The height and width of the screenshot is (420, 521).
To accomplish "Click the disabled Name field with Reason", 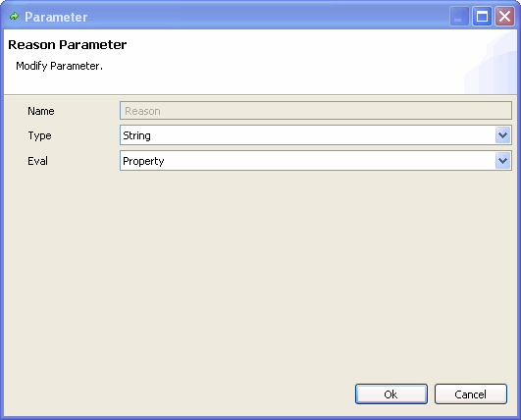I will 315,111.
